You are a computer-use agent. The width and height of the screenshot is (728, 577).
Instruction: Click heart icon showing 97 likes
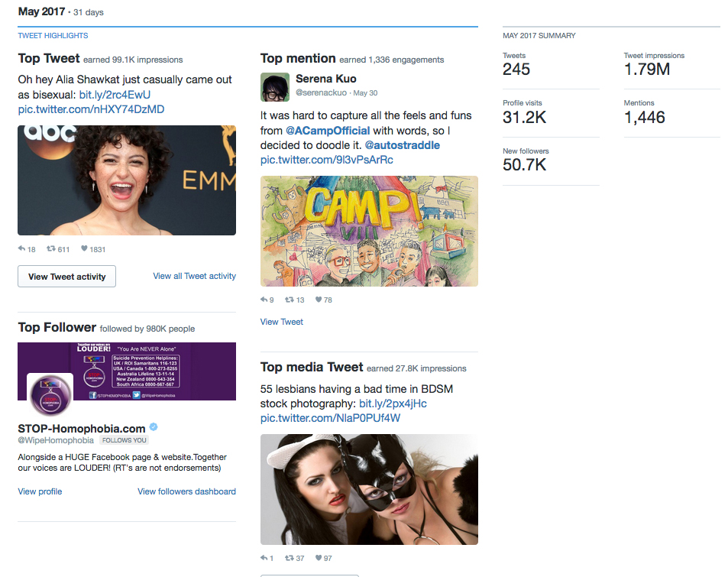(x=319, y=557)
